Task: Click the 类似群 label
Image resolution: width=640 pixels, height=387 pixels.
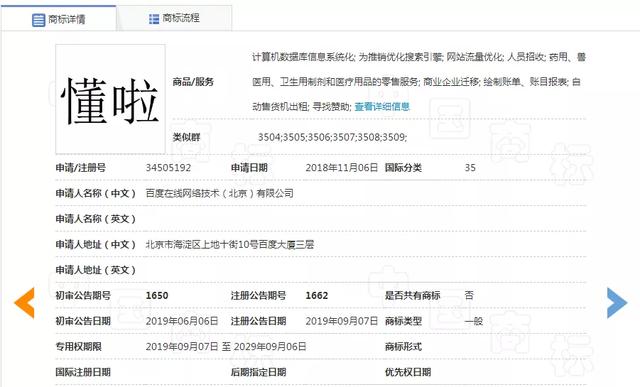Action: point(186,137)
